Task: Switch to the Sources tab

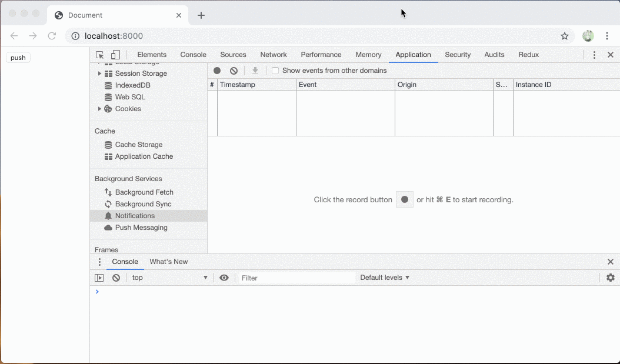Action: click(234, 55)
